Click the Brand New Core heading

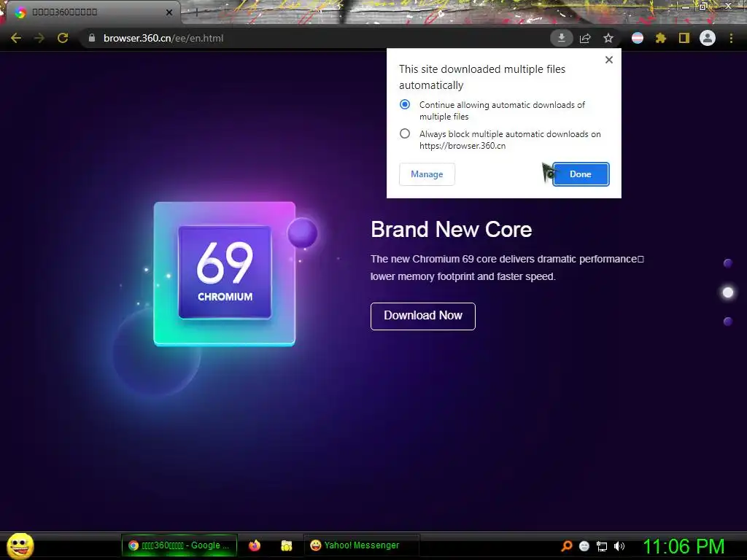(x=451, y=230)
